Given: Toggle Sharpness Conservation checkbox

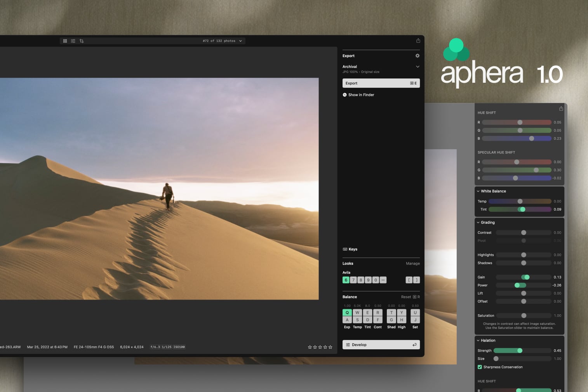Looking at the screenshot, I should coord(480,367).
